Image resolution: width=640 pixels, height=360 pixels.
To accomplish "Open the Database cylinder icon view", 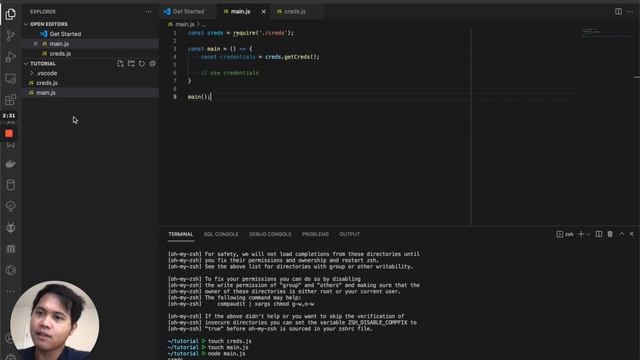I will point(11,185).
